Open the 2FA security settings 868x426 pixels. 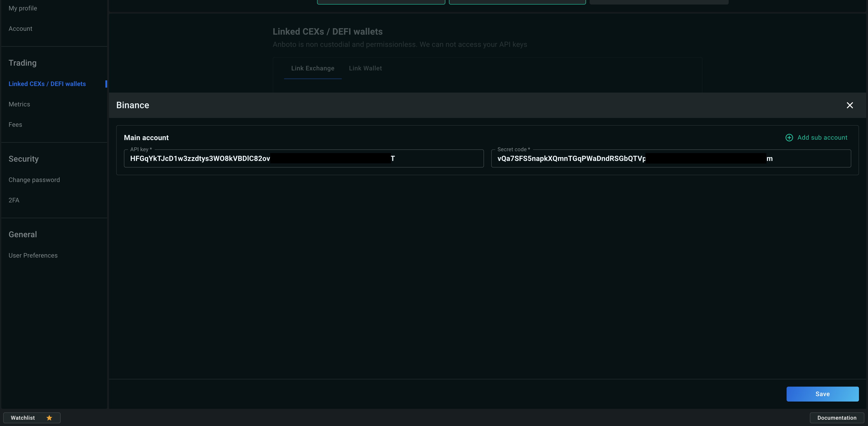click(14, 200)
